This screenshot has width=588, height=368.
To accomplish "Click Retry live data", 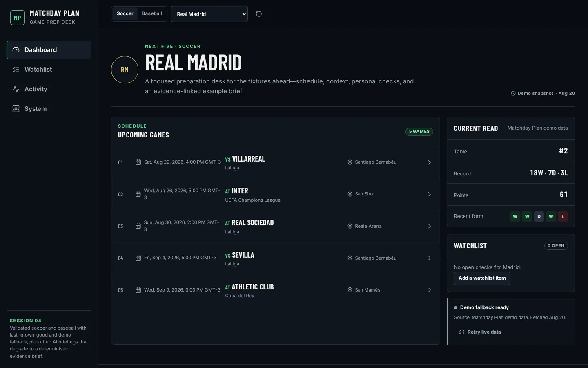I will click(480, 332).
